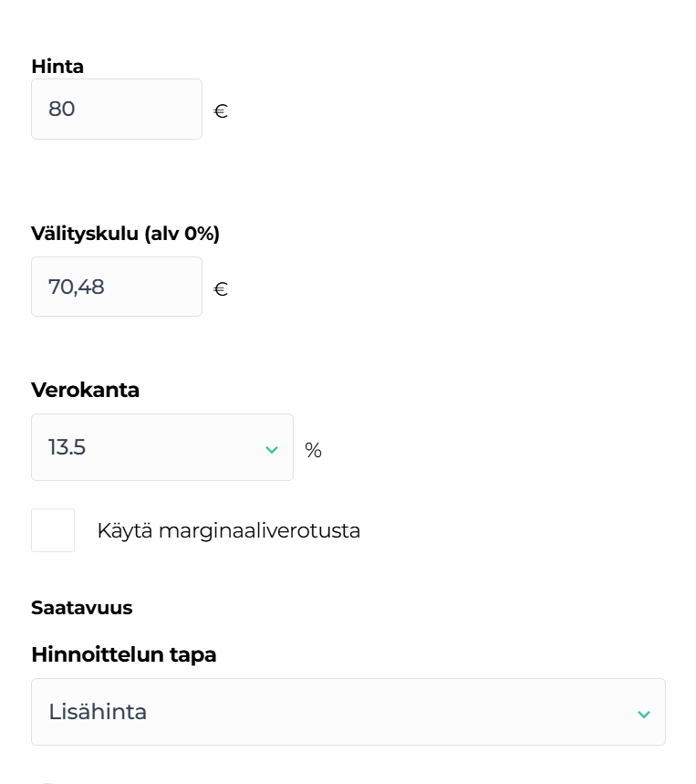Click the Hinnoittelun tapa label

click(x=123, y=654)
